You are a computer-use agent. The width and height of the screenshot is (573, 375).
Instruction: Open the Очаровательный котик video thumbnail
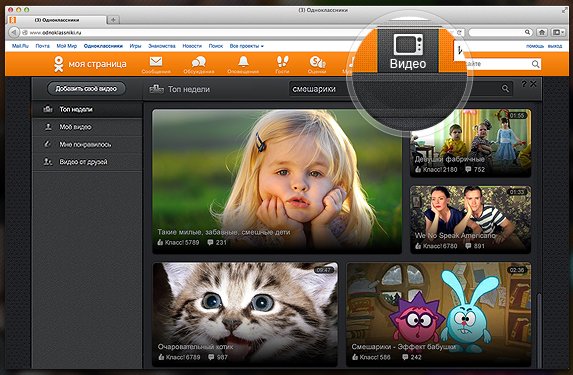[245, 314]
